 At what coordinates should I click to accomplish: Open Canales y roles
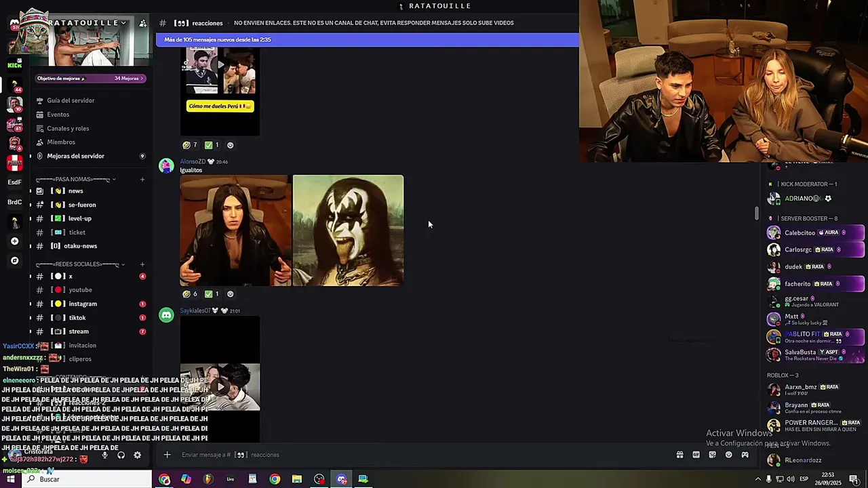coord(68,128)
